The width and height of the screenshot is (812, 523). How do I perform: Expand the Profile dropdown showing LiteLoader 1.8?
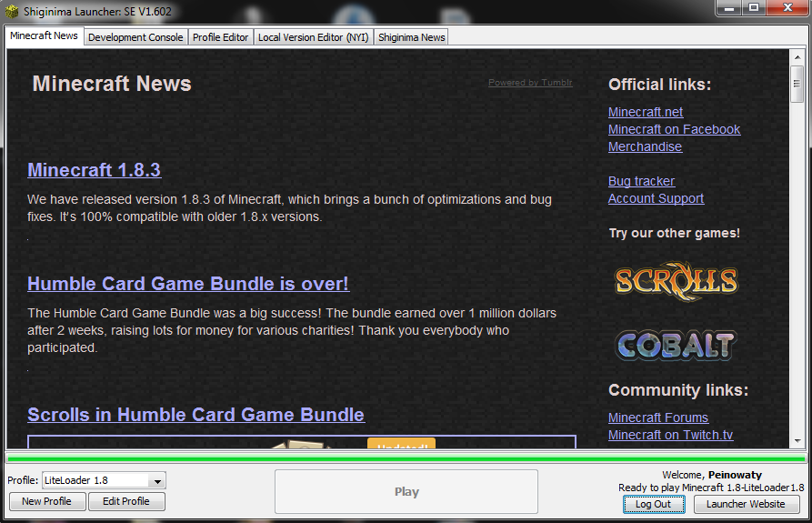(104, 480)
